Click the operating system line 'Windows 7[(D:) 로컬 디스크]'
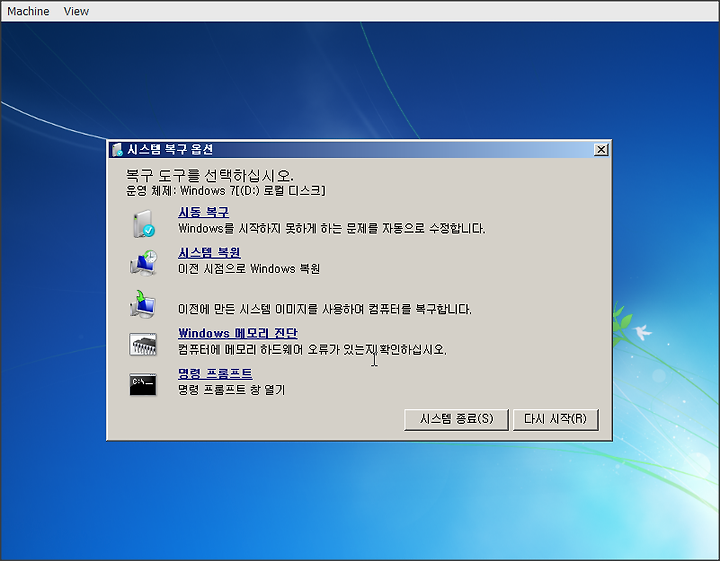Viewport: 720px width, 561px height. point(253,191)
